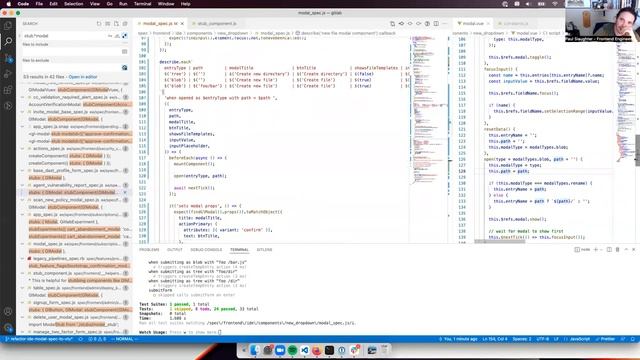Open Visual Studio Code from the Dock
This screenshot has height=360, width=640.
coord(304,350)
